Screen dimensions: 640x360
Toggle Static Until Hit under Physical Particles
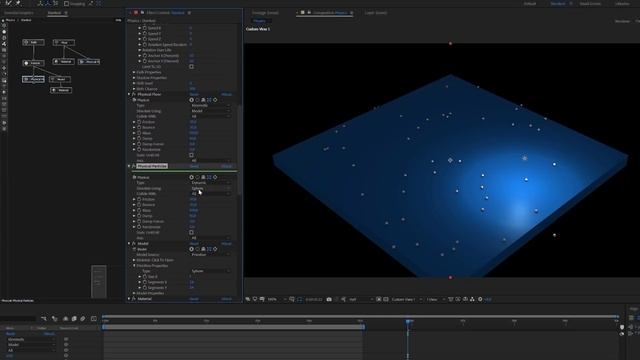click(191, 233)
